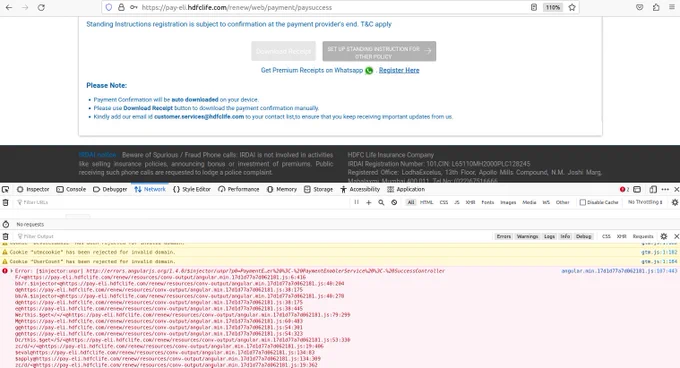Start performance analysis stopwatch icon
The height and width of the screenshot is (368, 680).
pos(6,224)
